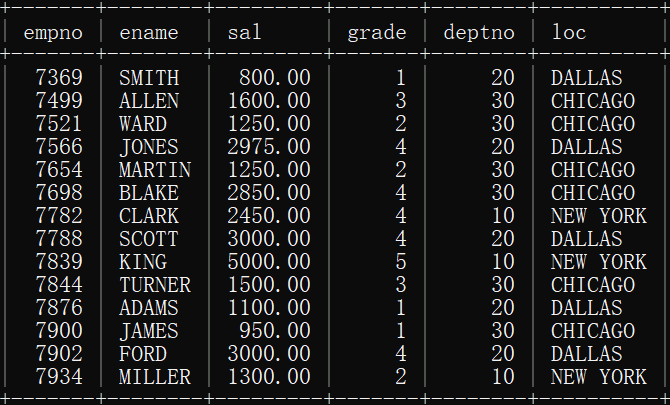Click BLAKE's deptno value 30
Viewport: 670px width, 405px height.
pyautogui.click(x=502, y=193)
